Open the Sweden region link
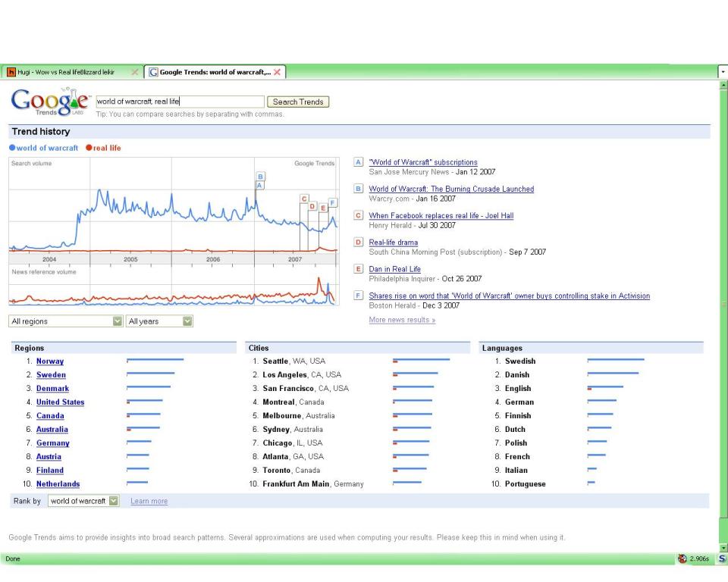Image resolution: width=728 pixels, height=582 pixels. pos(51,374)
